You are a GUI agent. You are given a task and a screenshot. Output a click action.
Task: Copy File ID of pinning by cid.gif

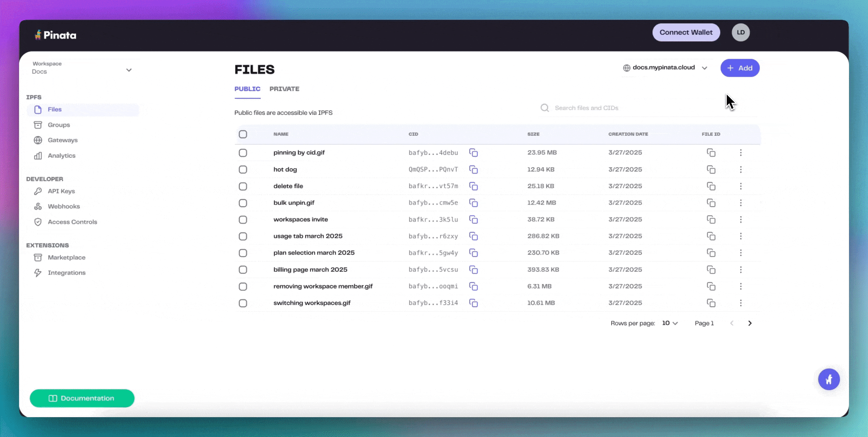point(711,153)
